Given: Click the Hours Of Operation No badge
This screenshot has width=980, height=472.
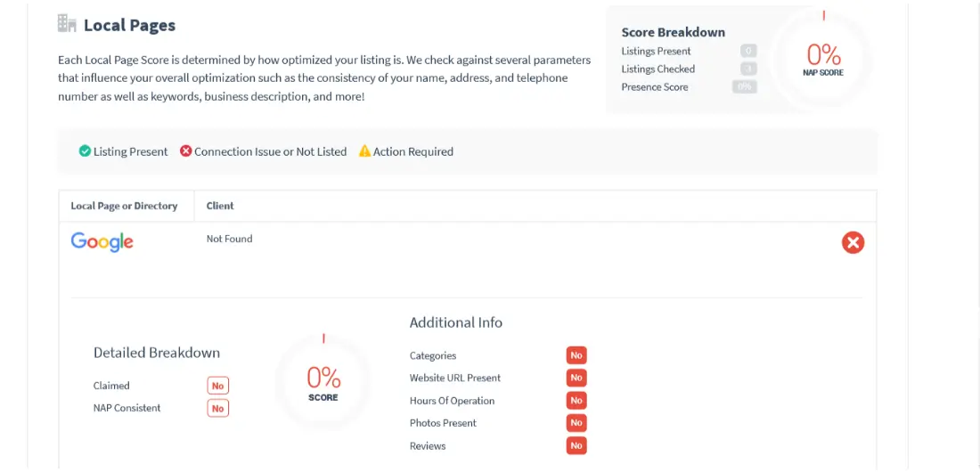Looking at the screenshot, I should [x=576, y=401].
